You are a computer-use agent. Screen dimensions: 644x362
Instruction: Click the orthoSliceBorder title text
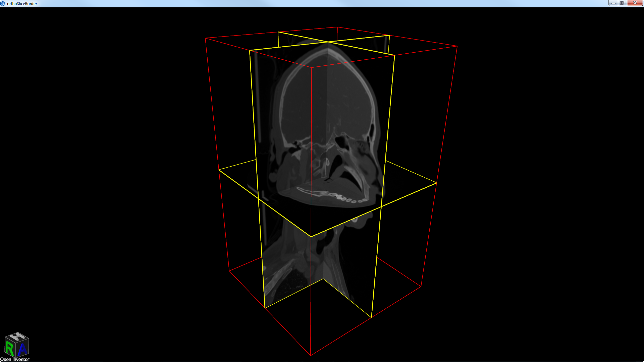(22, 4)
